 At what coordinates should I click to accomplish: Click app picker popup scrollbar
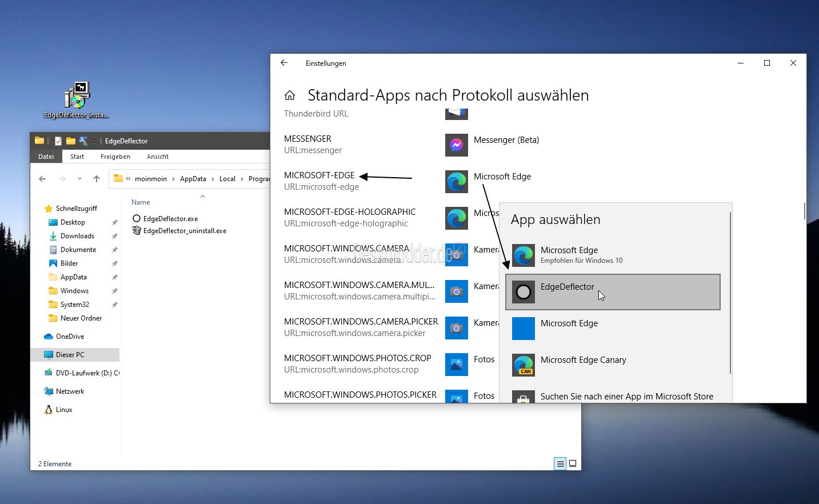(730, 293)
